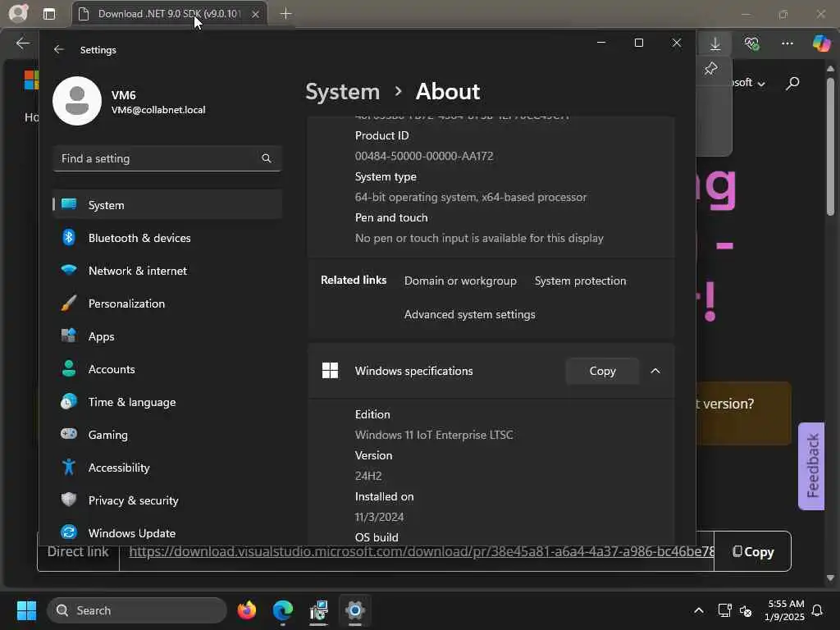
Task: Go back in Edge browser
Action: (23, 43)
